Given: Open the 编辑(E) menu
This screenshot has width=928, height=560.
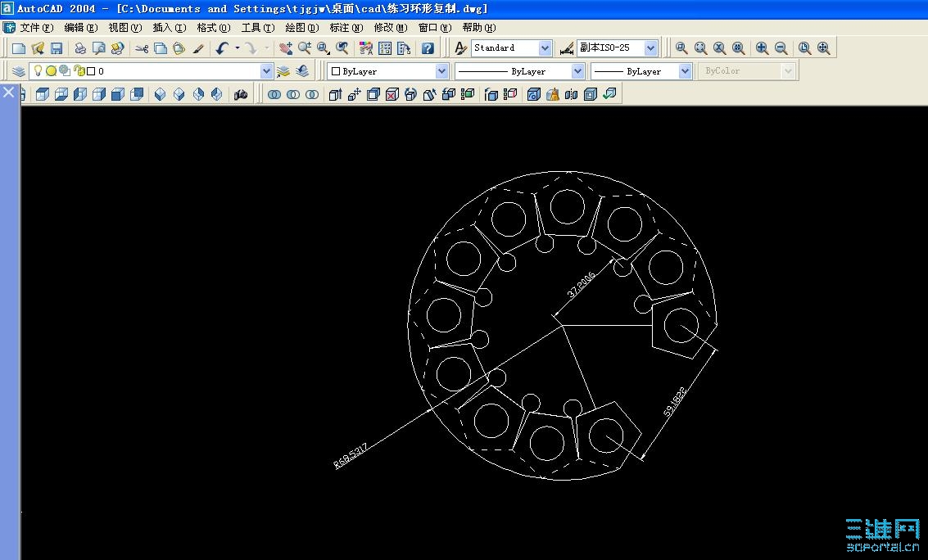Looking at the screenshot, I should (x=81, y=28).
